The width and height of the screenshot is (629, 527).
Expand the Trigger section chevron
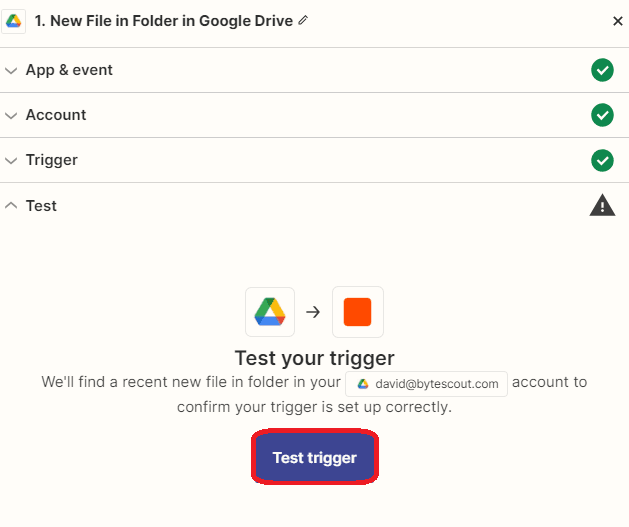[11, 160]
